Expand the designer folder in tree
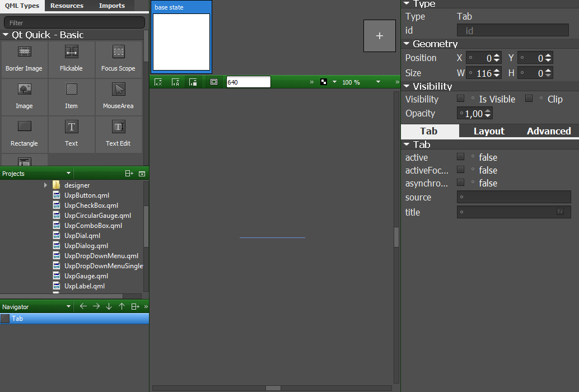 click(x=46, y=185)
